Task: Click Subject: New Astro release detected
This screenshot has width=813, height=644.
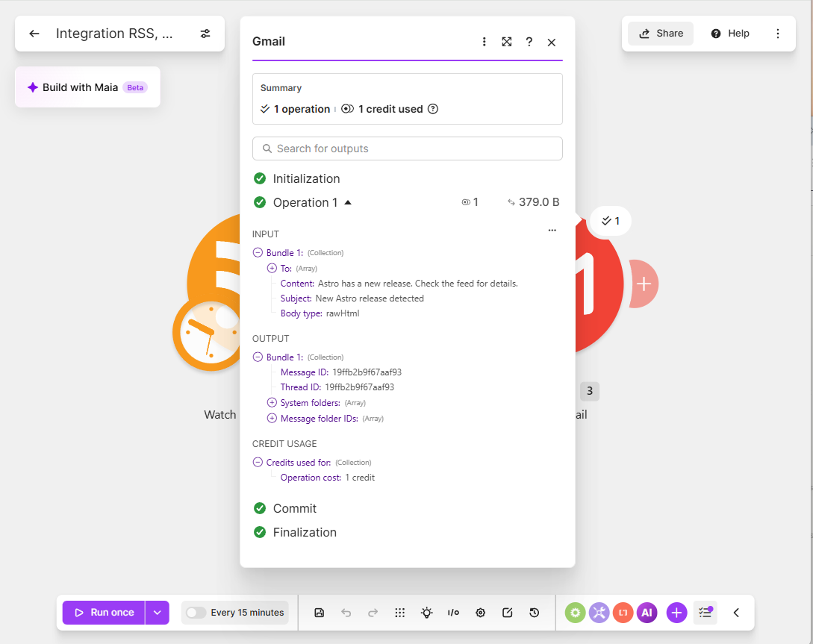Action: coord(352,298)
